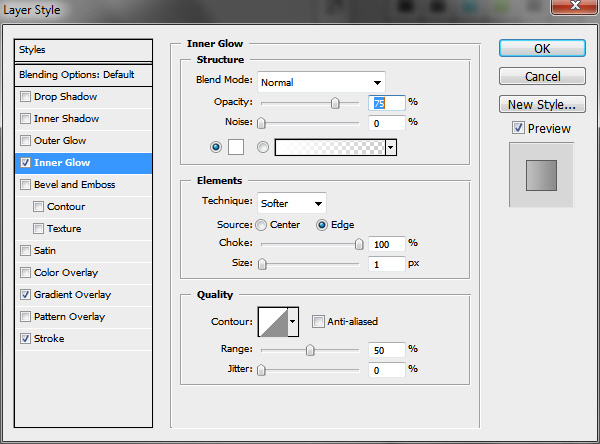The image size is (600, 444).
Task: Uncheck the Stroke checkbox
Action: 25,339
